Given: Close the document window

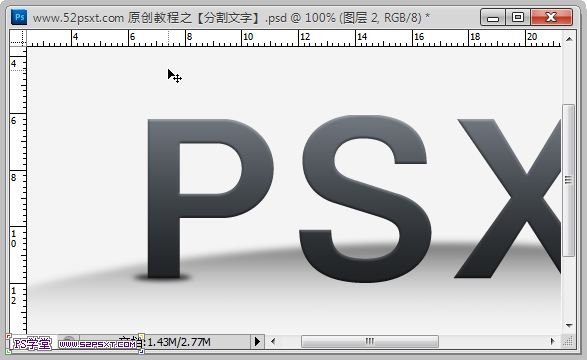Looking at the screenshot, I should pyautogui.click(x=551, y=18).
